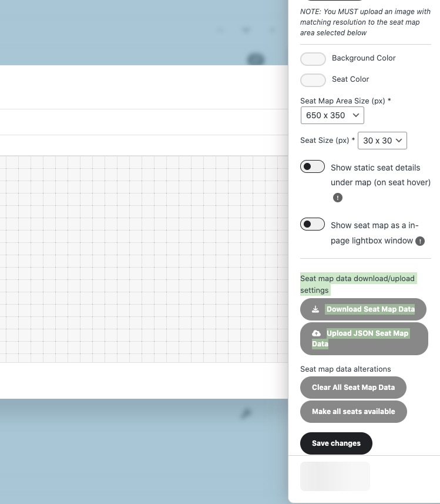Click Clear All Seat Map Data
Viewport: 440px width, 504px height.
[x=353, y=388]
